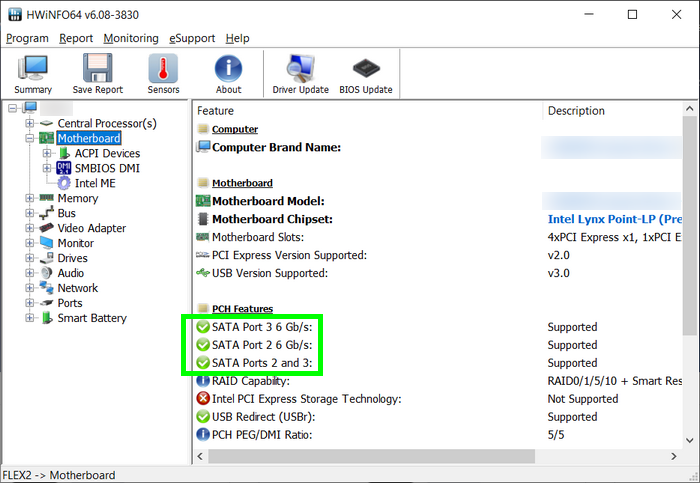Collapse the root computer tree node
This screenshot has height=483, width=700.
(12, 108)
